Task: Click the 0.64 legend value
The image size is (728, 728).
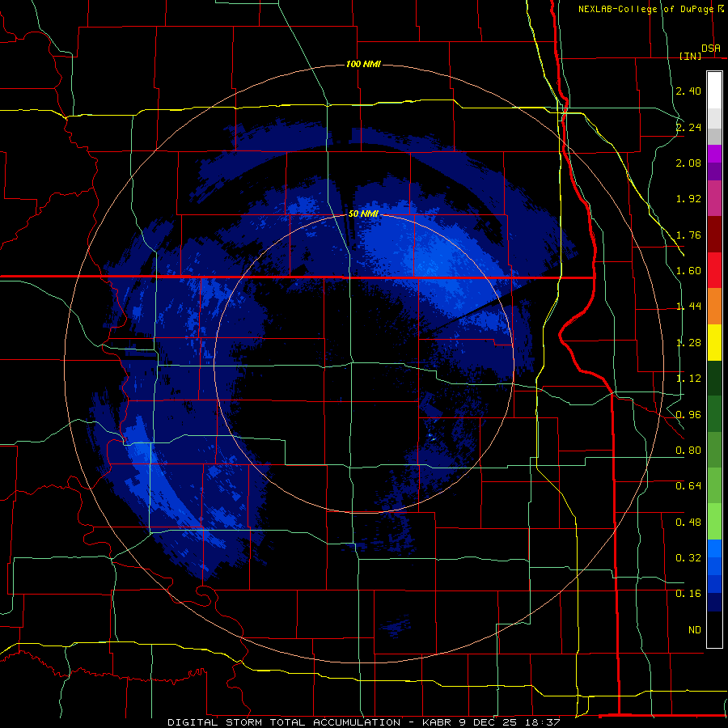Action: coord(688,486)
